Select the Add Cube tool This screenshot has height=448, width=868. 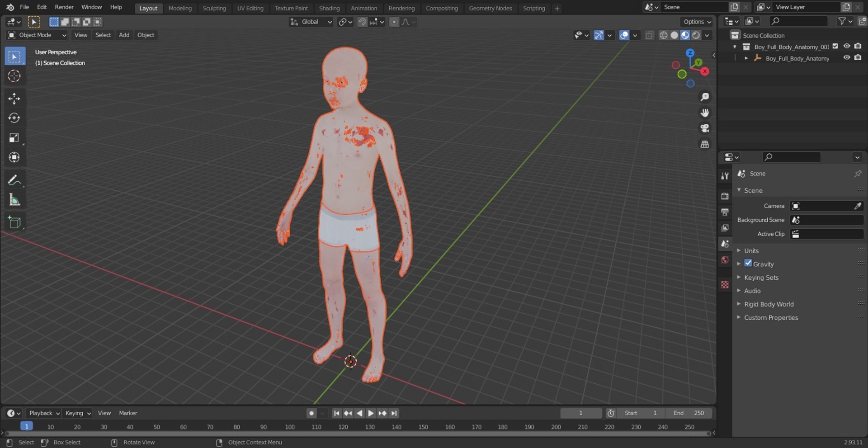14,222
